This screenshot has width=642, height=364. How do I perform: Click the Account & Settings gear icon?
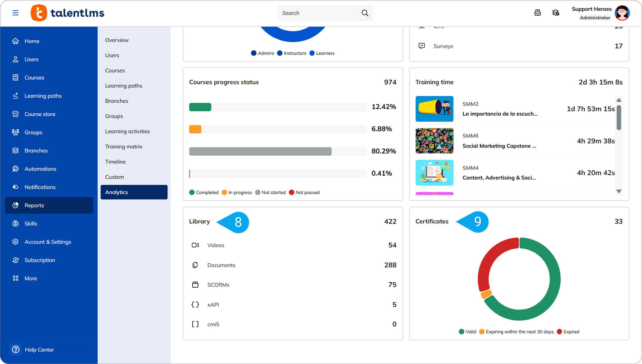[16, 242]
